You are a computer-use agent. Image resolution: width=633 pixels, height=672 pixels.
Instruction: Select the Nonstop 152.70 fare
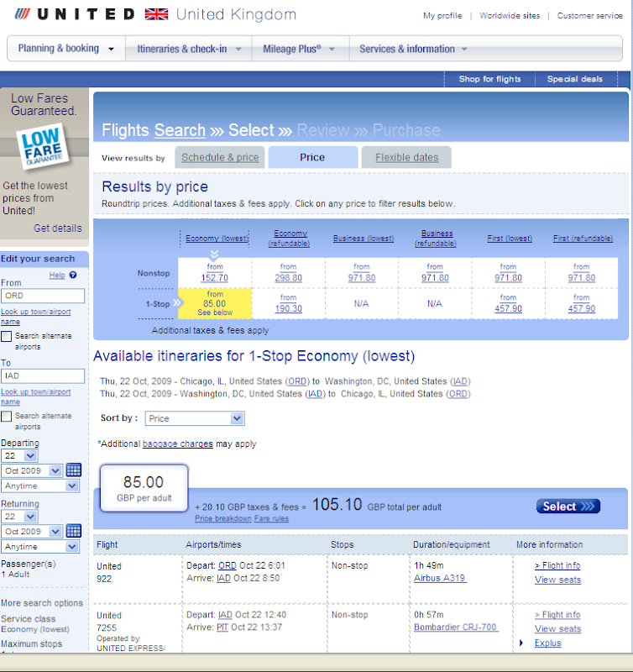click(215, 278)
